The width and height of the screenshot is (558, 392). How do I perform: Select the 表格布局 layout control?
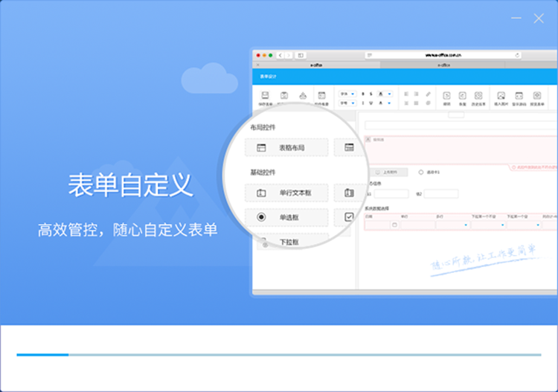click(286, 147)
